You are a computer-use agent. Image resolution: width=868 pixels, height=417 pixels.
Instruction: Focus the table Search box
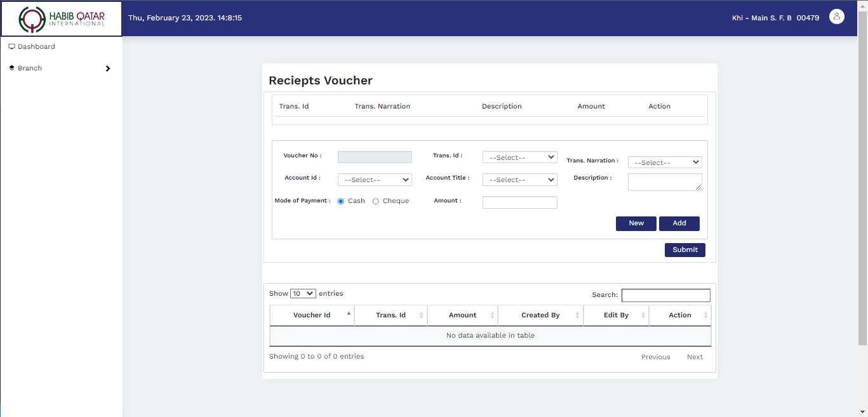point(665,295)
